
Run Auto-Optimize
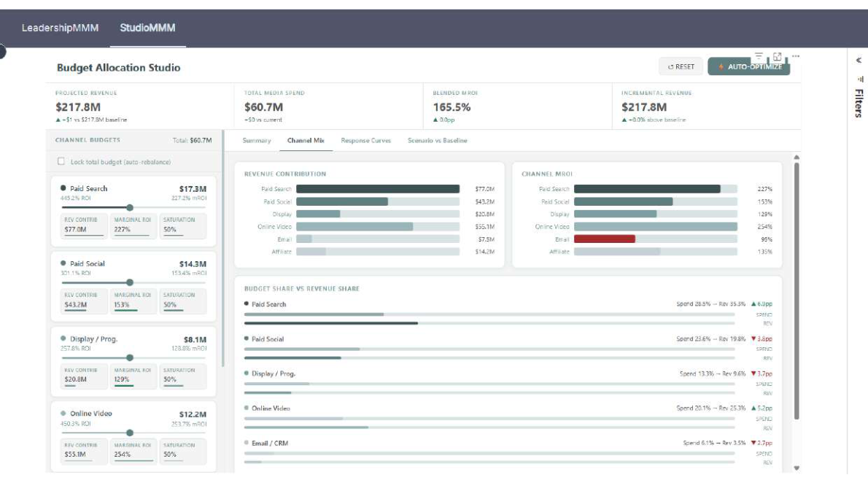coord(749,66)
